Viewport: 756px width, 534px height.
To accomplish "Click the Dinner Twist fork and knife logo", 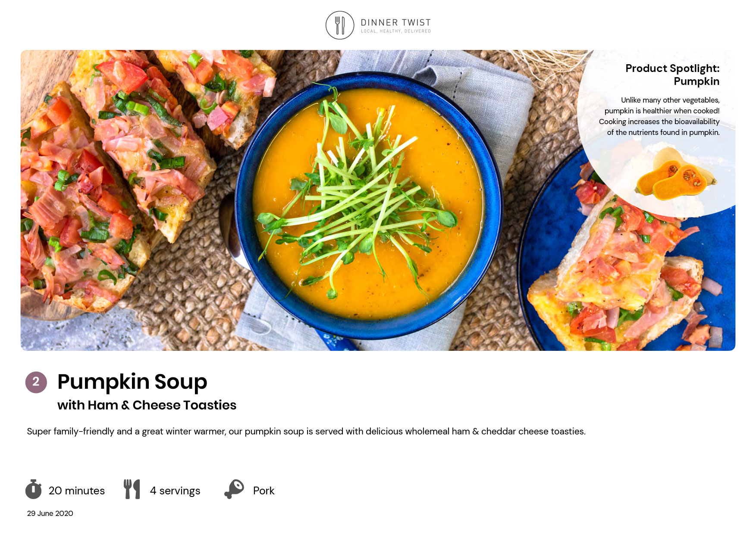I will 340,25.
